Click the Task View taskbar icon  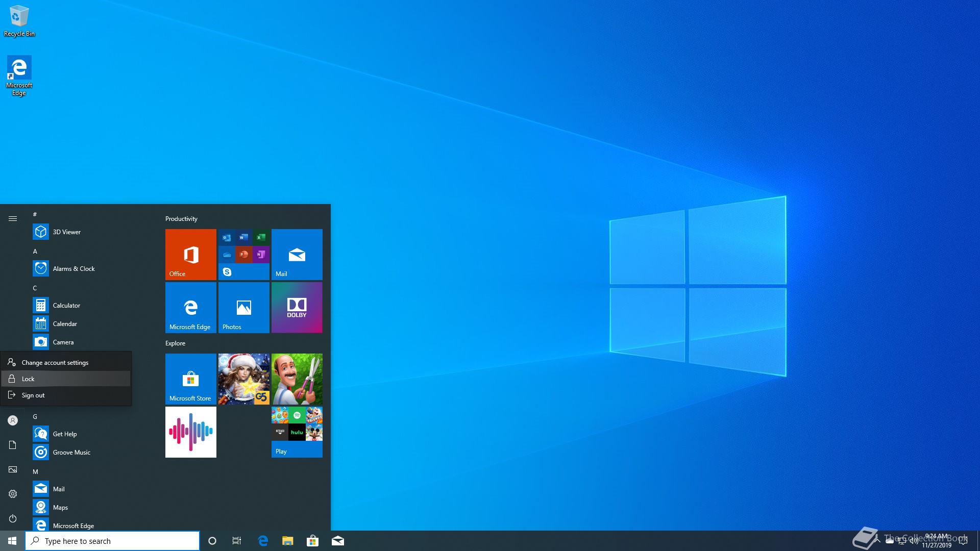(237, 541)
